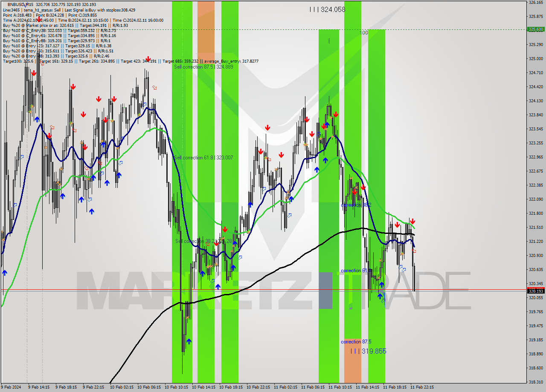Viewport: 546px width, 392px height.
Task: Click the '11 Feb 22:15' time label
Action: pos(422,387)
